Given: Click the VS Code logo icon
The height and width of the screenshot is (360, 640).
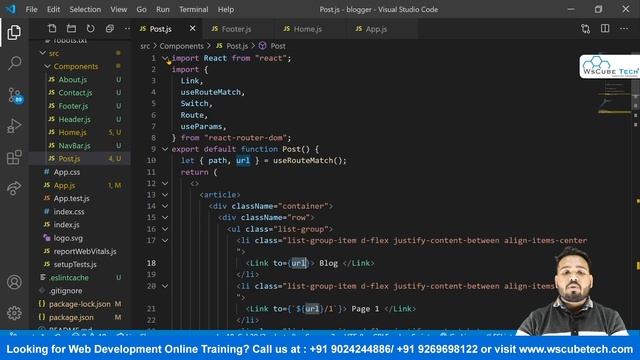Looking at the screenshot, I should [x=11, y=9].
